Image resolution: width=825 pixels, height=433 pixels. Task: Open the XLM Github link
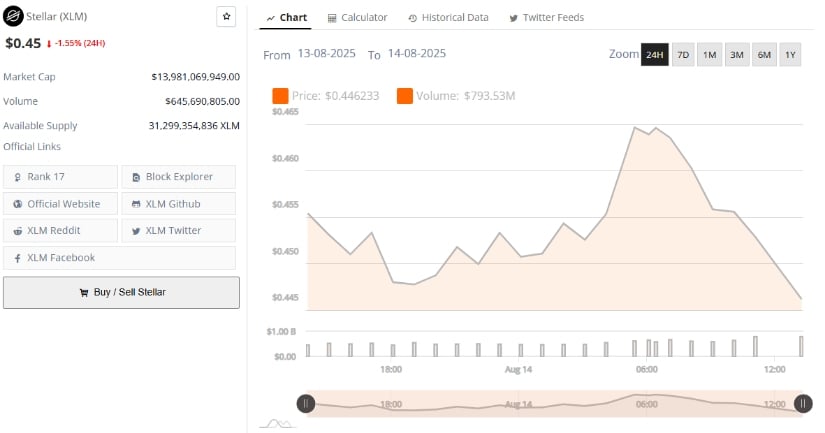click(x=179, y=204)
